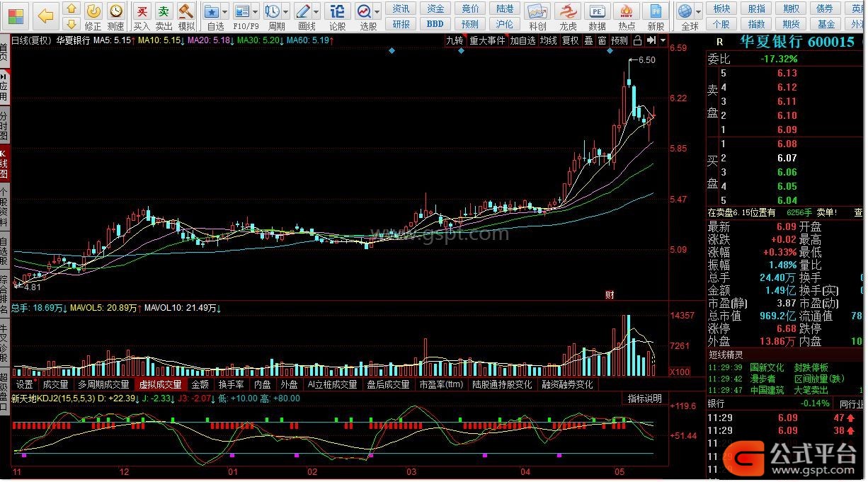Image resolution: width=868 pixels, height=482 pixels.
Task: Open the 竞价 auction button
Action: (470, 8)
